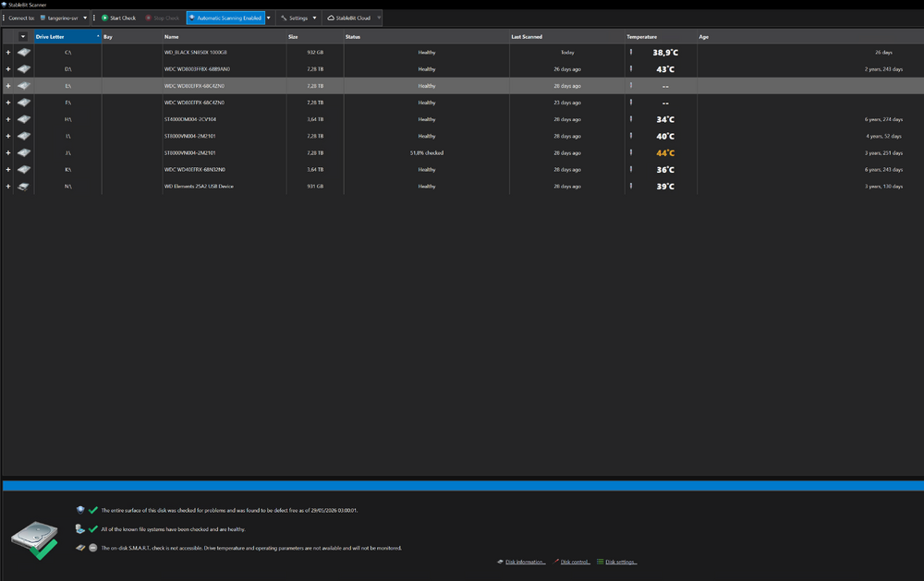Select the WD_BLACK SN850X 1000GB drive name
This screenshot has height=581, width=924.
196,53
